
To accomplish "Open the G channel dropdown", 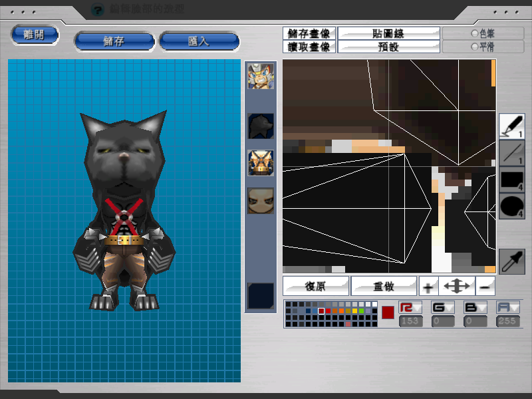I will click(x=443, y=308).
